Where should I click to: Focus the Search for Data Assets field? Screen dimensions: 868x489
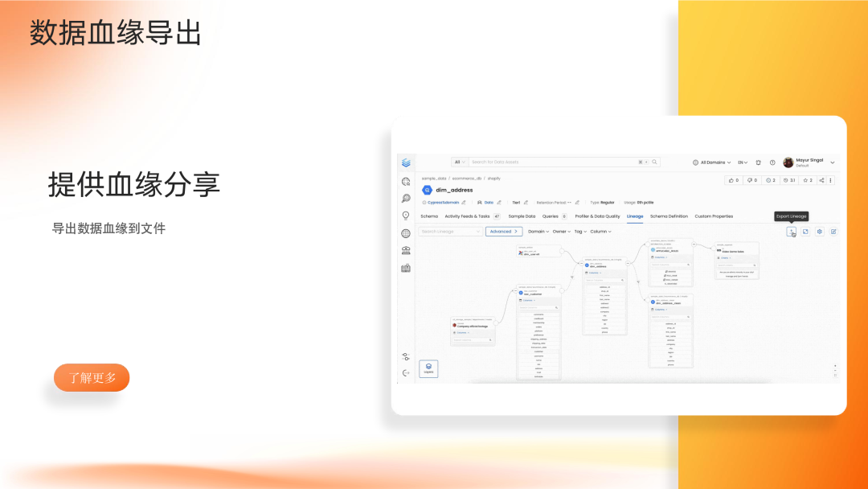(x=554, y=162)
